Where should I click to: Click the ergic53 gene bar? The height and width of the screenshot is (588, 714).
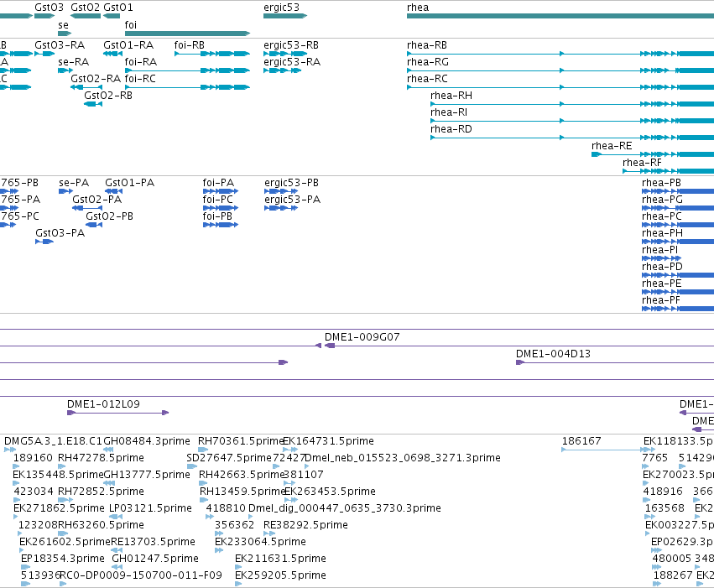click(x=285, y=16)
